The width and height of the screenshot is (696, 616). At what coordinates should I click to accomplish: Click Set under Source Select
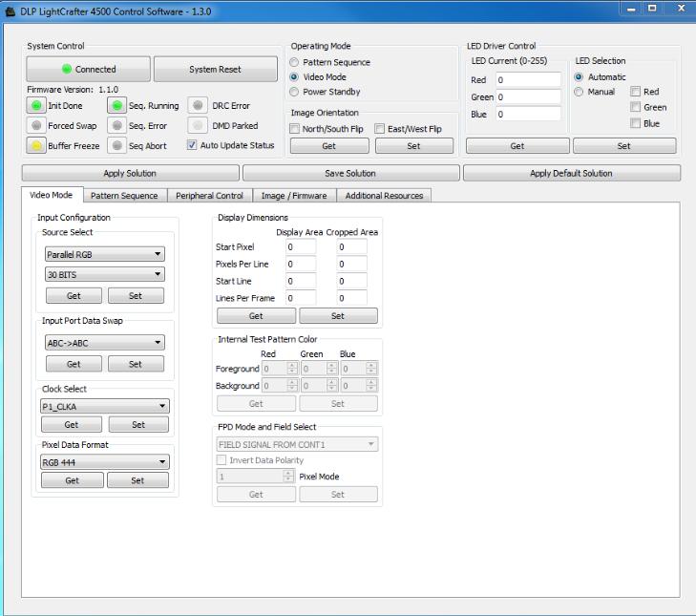136,296
